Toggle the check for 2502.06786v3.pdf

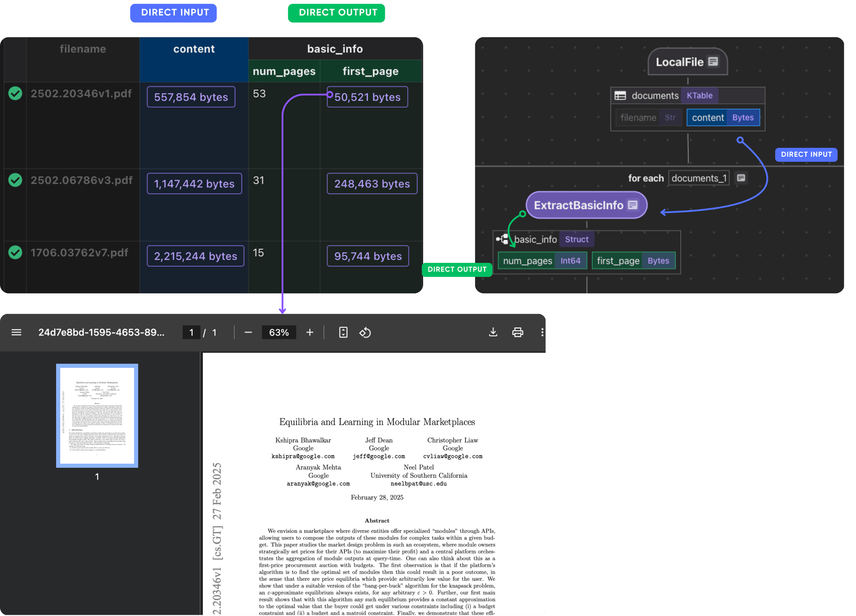click(x=15, y=180)
